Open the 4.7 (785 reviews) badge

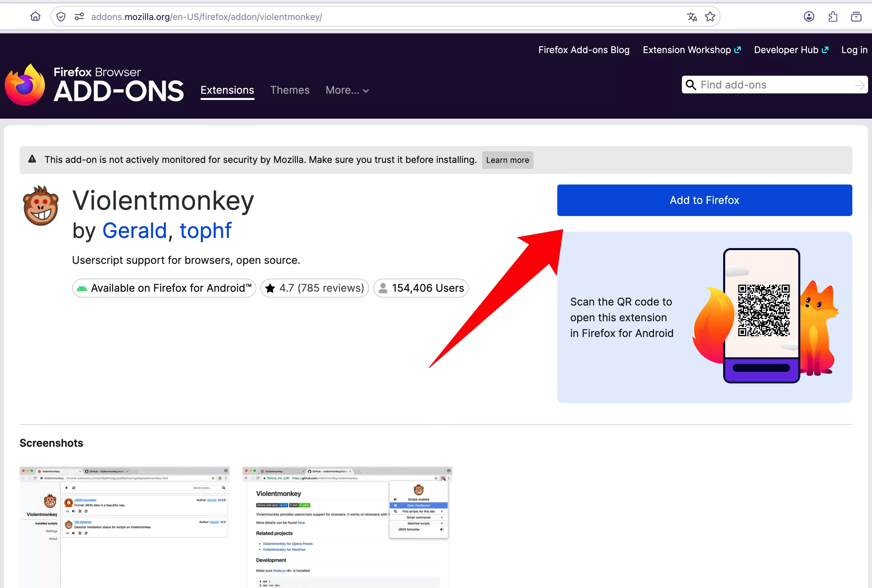pyautogui.click(x=315, y=288)
